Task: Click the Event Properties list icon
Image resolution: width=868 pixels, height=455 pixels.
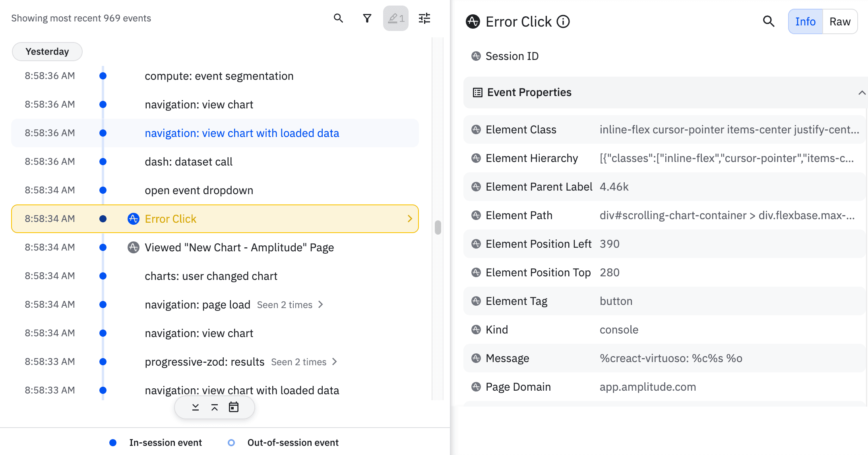Action: (477, 93)
